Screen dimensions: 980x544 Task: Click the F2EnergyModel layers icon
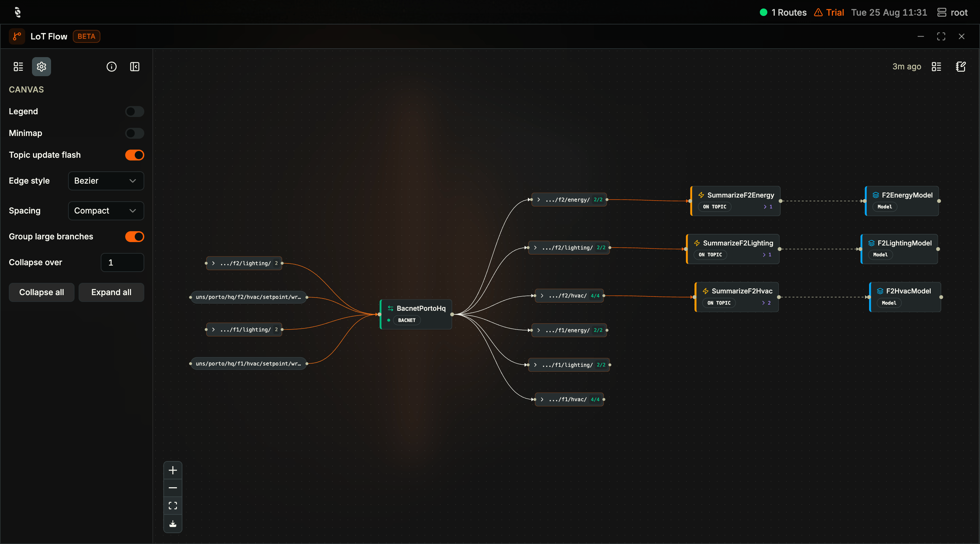tap(876, 195)
